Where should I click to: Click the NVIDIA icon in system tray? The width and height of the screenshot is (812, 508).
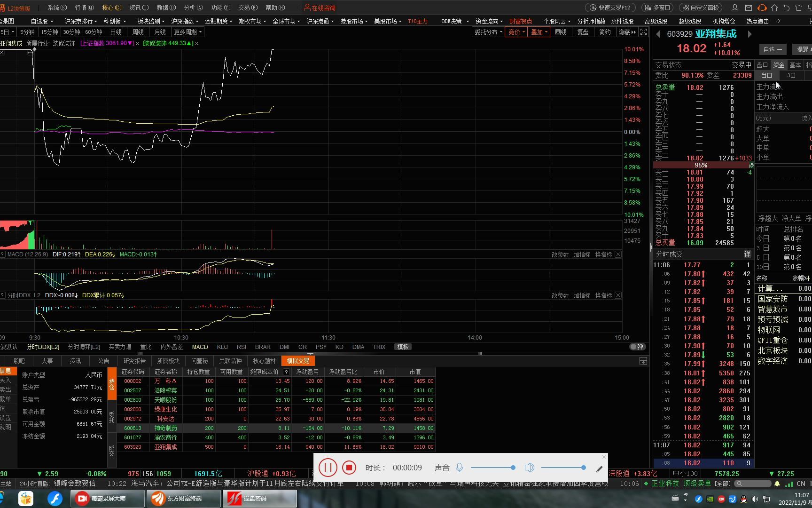[710, 499]
